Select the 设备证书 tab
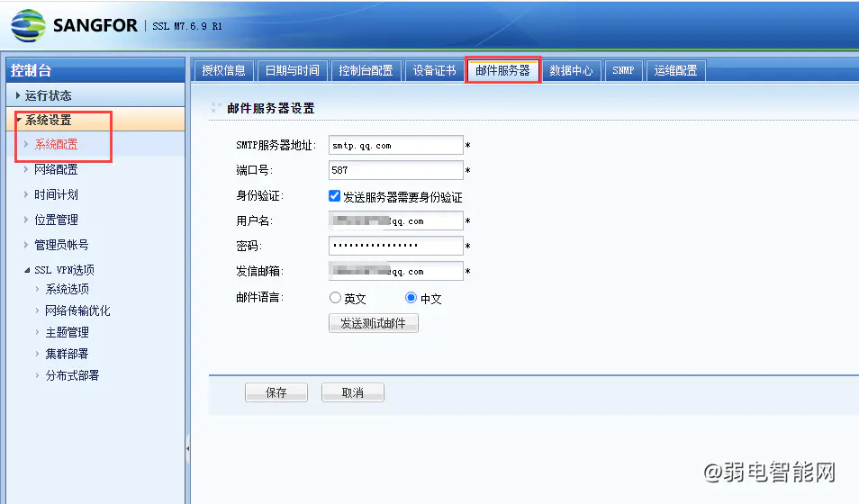859x504 pixels. 434,71
